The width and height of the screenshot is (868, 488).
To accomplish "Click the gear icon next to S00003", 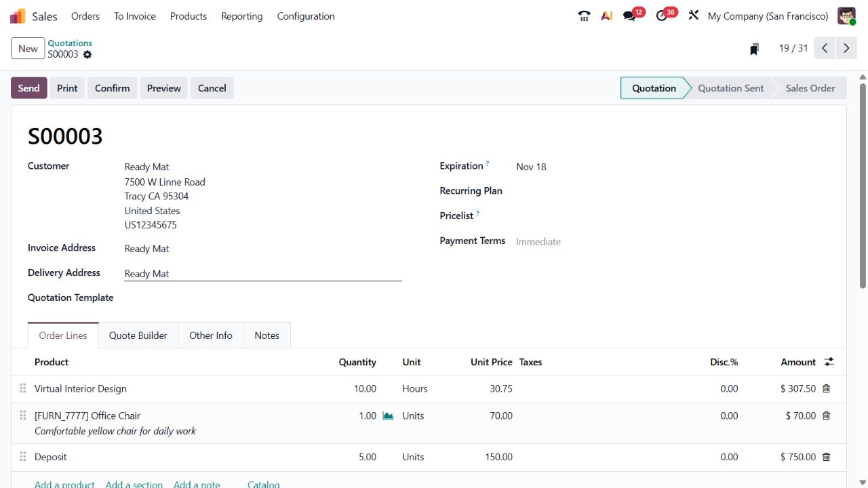I will [x=87, y=54].
